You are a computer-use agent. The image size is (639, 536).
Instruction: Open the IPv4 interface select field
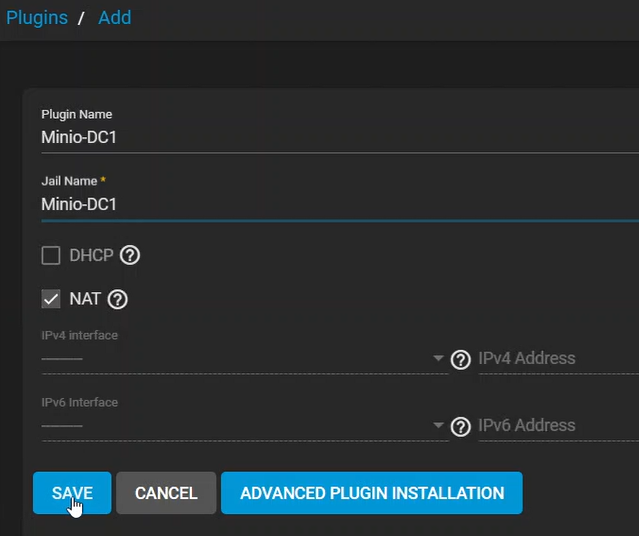point(230,359)
